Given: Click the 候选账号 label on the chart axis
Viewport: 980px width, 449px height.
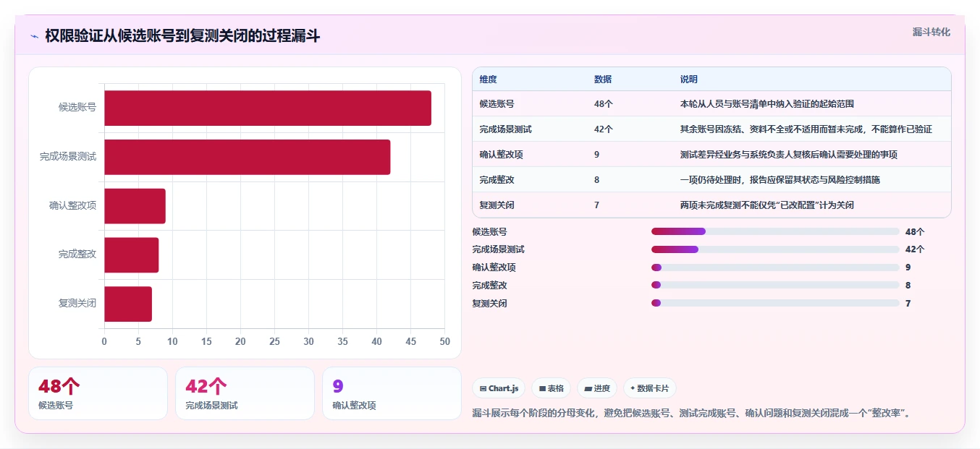Looking at the screenshot, I should pos(77,108).
